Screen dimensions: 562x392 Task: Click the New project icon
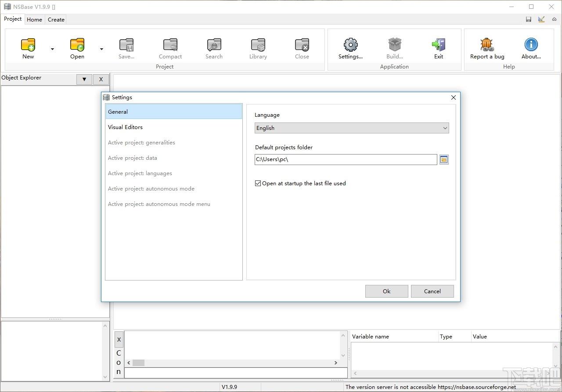click(28, 44)
